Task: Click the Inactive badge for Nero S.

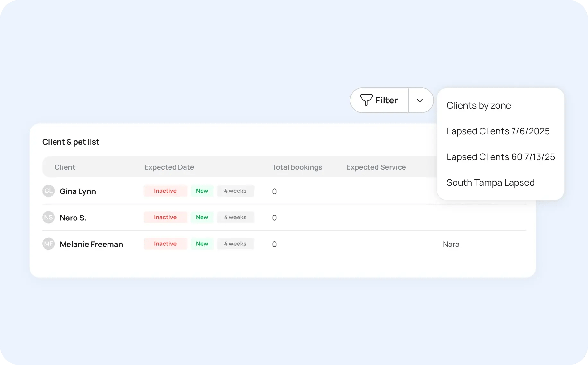Action: point(165,217)
